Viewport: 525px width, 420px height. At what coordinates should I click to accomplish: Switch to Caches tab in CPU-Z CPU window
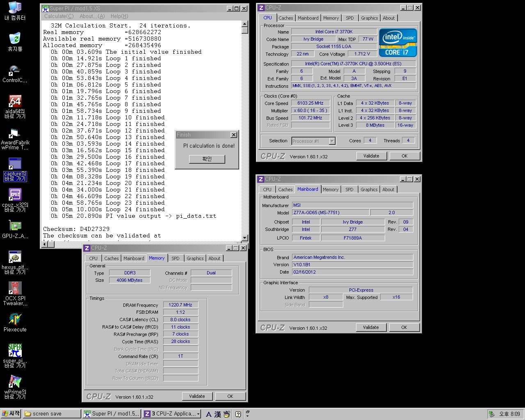(286, 18)
